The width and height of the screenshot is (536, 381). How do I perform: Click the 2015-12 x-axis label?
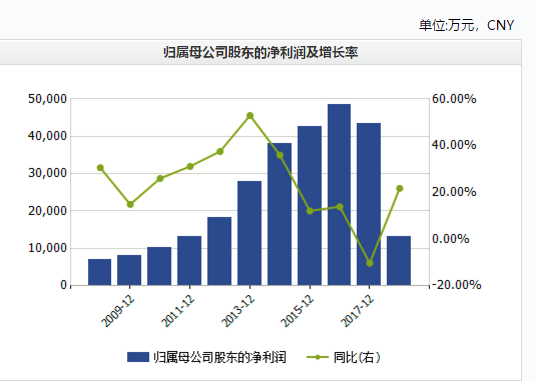(x=297, y=311)
